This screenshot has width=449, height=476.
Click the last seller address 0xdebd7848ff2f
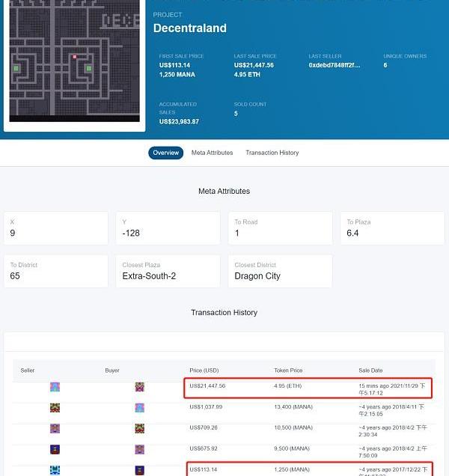pos(335,65)
